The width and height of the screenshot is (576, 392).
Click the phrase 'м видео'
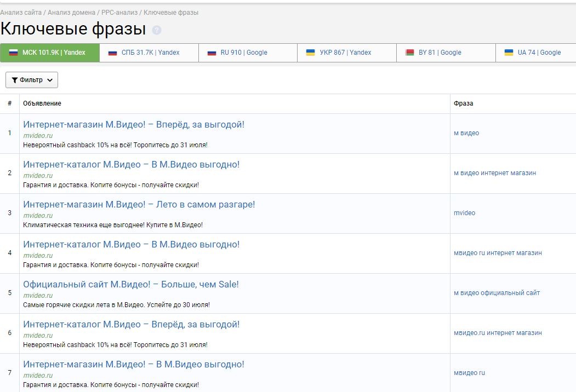(x=466, y=133)
